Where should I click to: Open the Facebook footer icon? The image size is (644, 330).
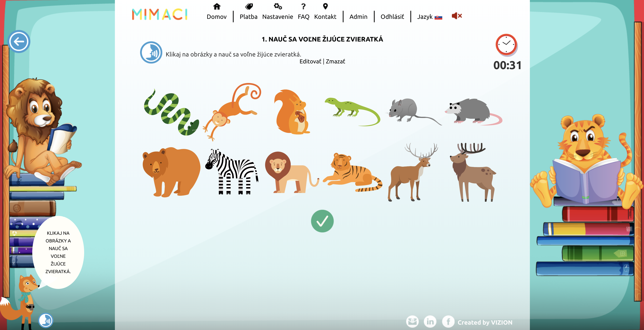pyautogui.click(x=448, y=322)
